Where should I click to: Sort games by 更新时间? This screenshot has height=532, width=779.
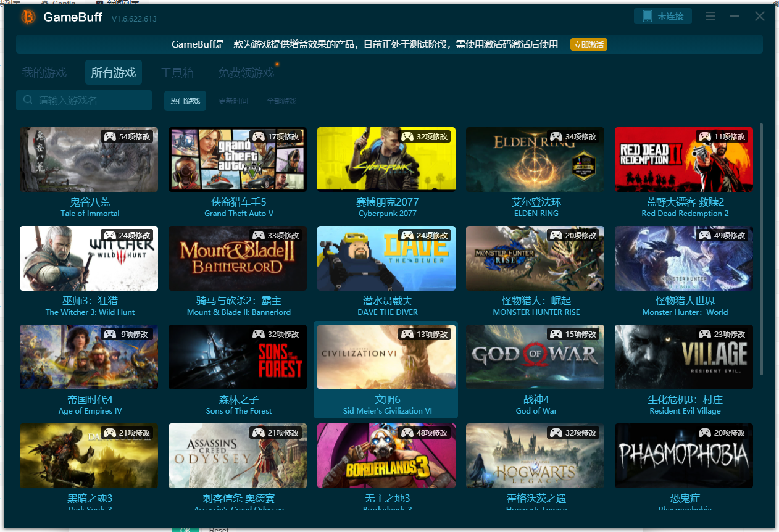pyautogui.click(x=233, y=101)
